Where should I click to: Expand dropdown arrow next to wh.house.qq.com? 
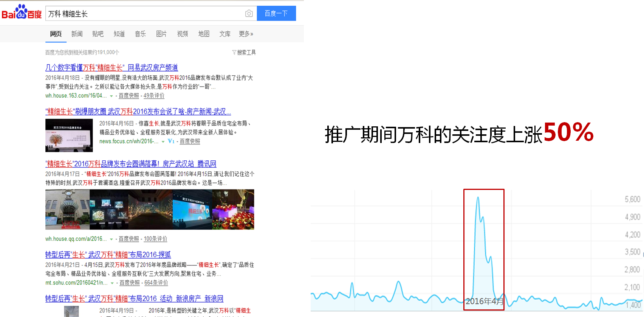click(x=111, y=239)
